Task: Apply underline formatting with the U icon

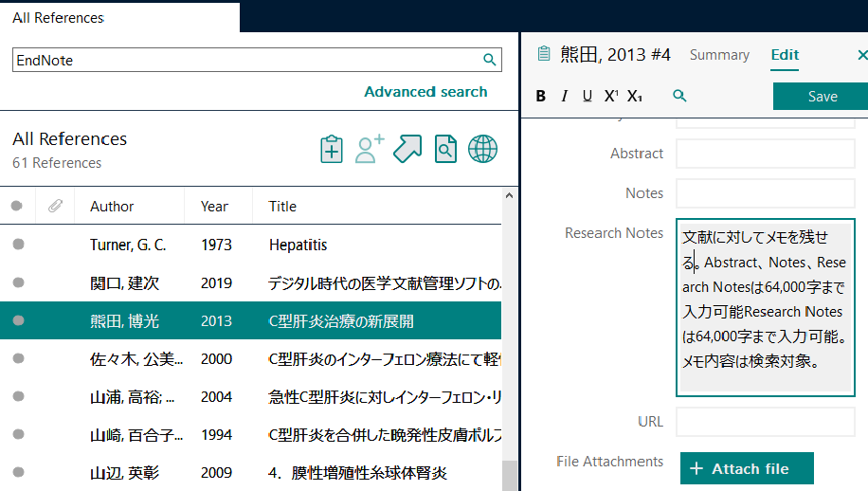Action: tap(588, 97)
